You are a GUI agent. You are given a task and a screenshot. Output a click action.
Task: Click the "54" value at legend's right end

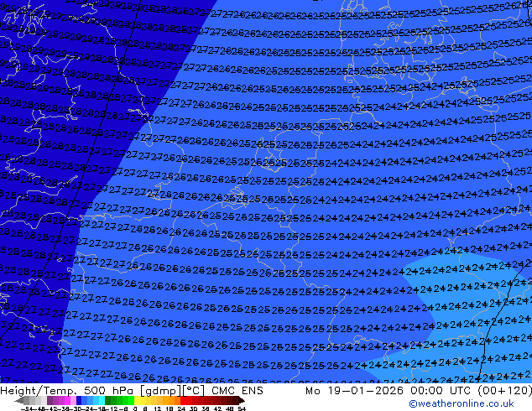click(x=242, y=408)
